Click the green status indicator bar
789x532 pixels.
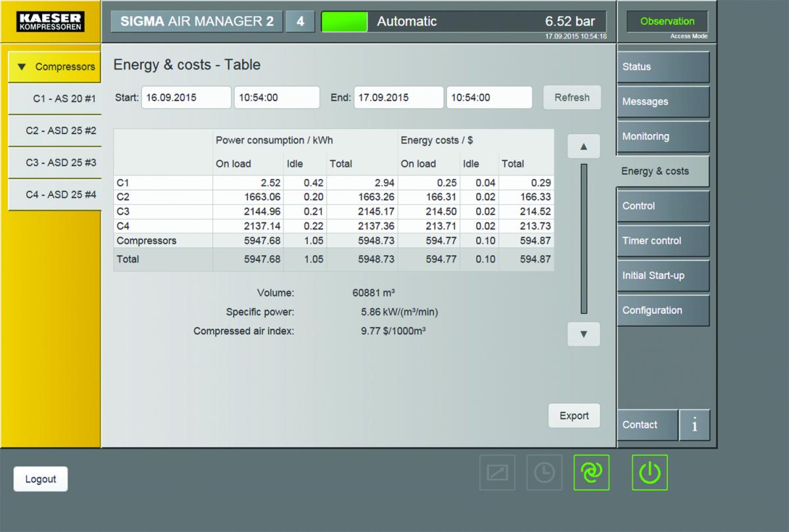coord(344,22)
